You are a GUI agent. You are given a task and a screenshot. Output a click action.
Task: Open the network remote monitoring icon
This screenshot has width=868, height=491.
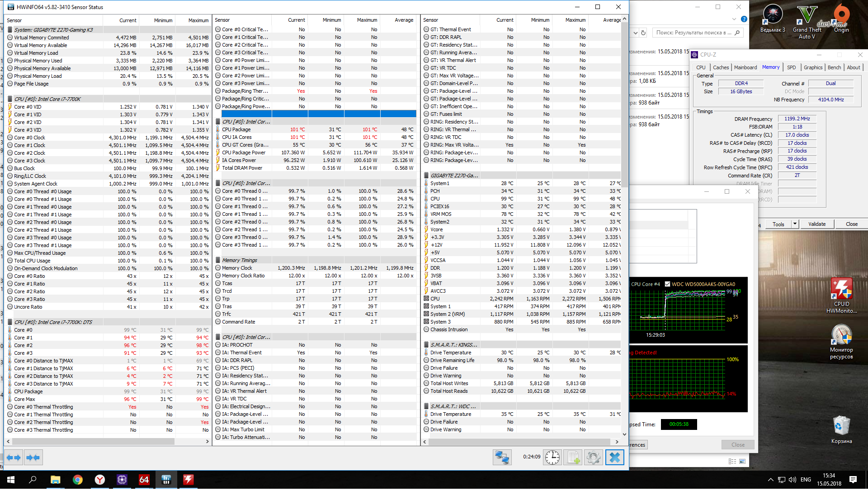tap(502, 458)
